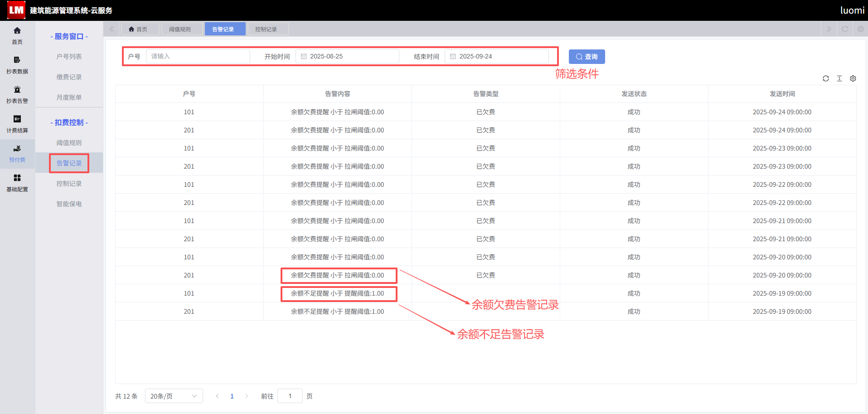Click the table density height icon
868x414 pixels.
[x=839, y=78]
